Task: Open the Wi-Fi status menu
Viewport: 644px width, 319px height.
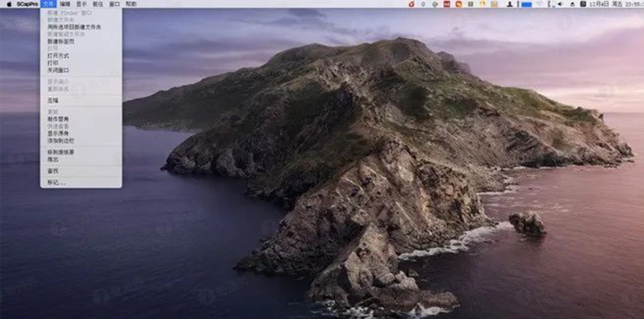Action: tap(540, 4)
